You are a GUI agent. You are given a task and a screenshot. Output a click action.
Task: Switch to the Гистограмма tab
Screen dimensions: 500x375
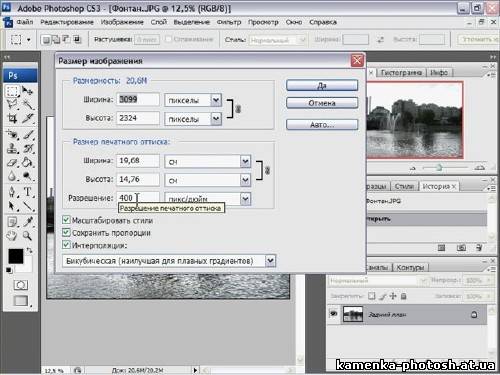401,72
